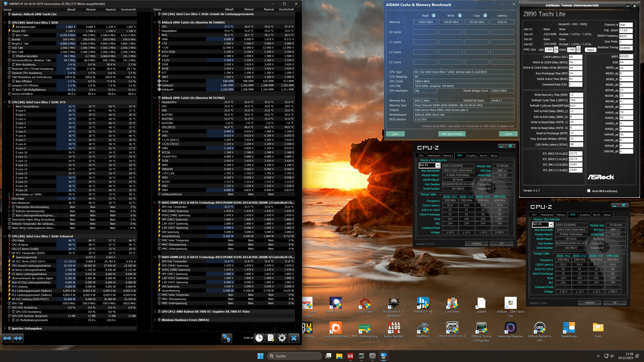Open Bench tab in lower CPU-Z window
The height and width of the screenshot is (362, 644).
tap(597, 215)
